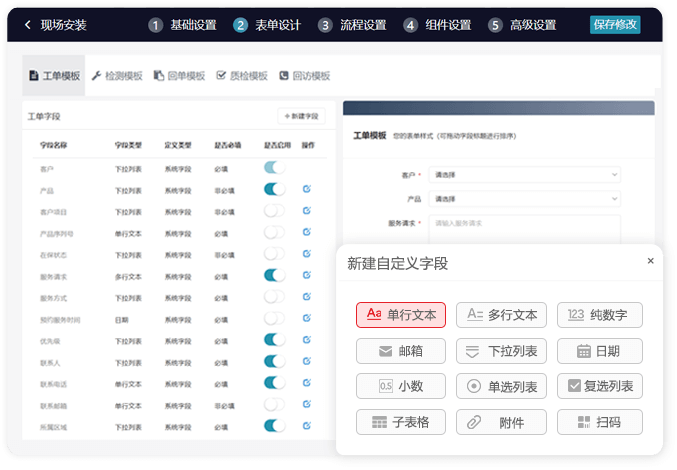Enable the 在保状态 field switch
Image resolution: width=677 pixels, height=470 pixels.
pyautogui.click(x=275, y=254)
